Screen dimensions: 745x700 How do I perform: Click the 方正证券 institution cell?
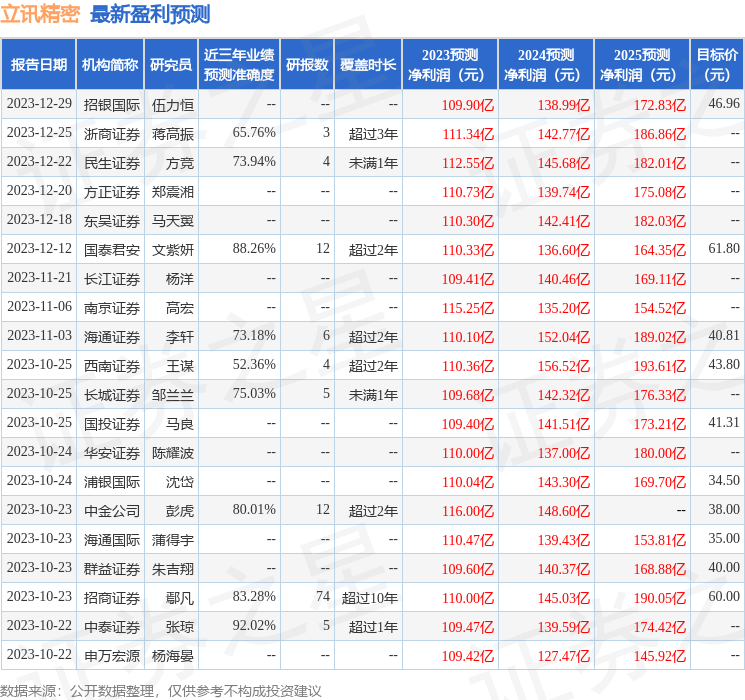pyautogui.click(x=112, y=192)
